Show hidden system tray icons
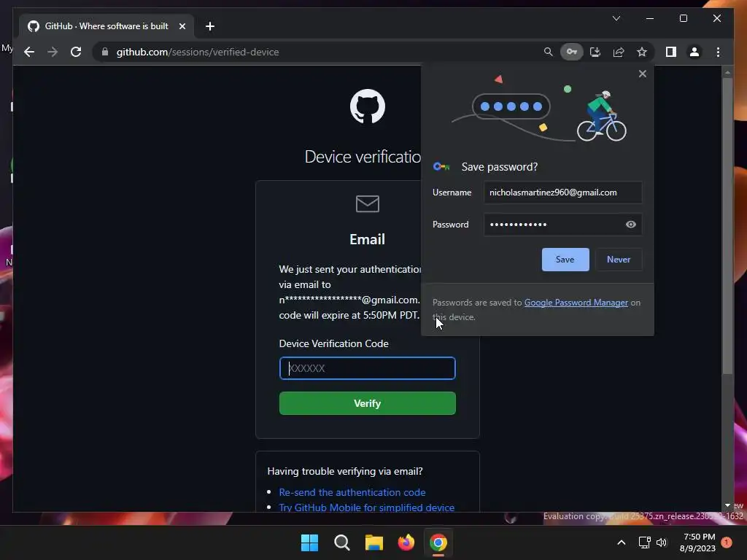This screenshot has height=560, width=747. pos(622,542)
